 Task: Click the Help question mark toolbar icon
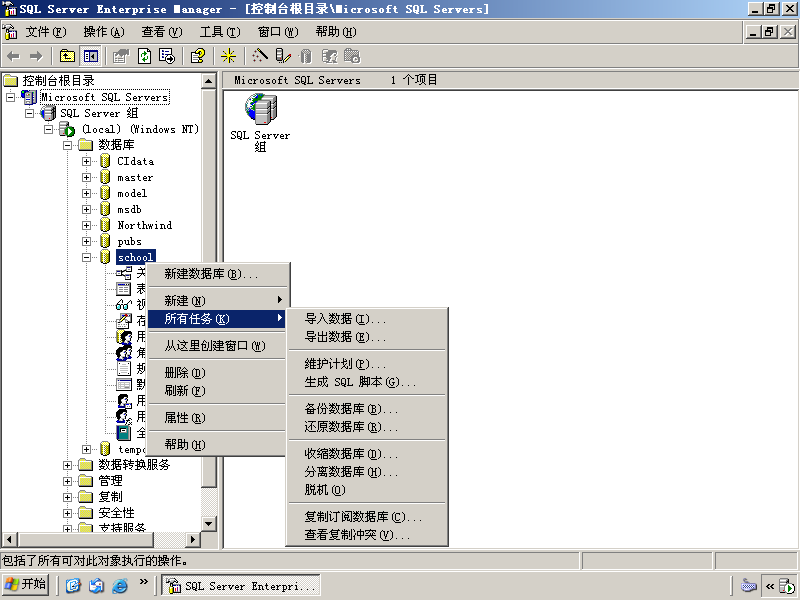coord(197,56)
